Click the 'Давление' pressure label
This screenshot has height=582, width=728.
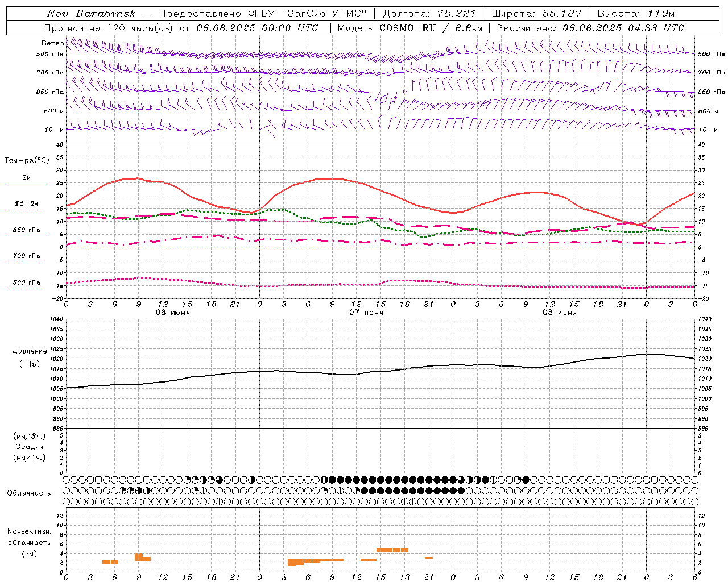tap(30, 351)
